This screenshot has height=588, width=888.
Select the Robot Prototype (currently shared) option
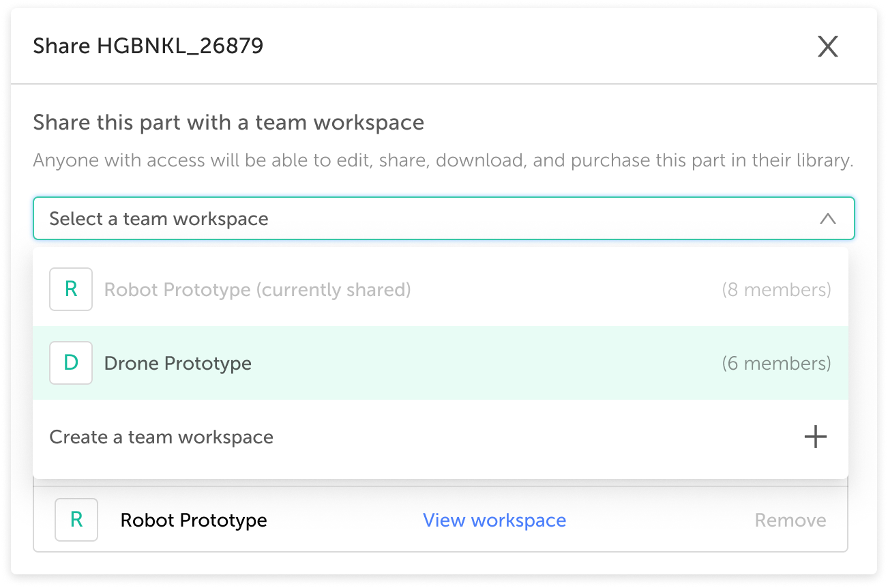point(257,290)
